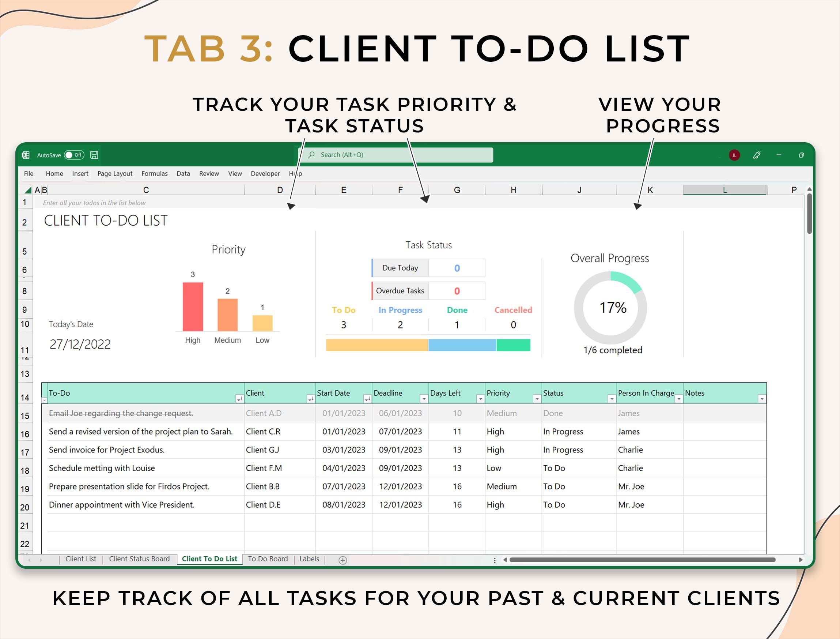Click the feedback megaphone icon
The image size is (840, 639).
(757, 155)
